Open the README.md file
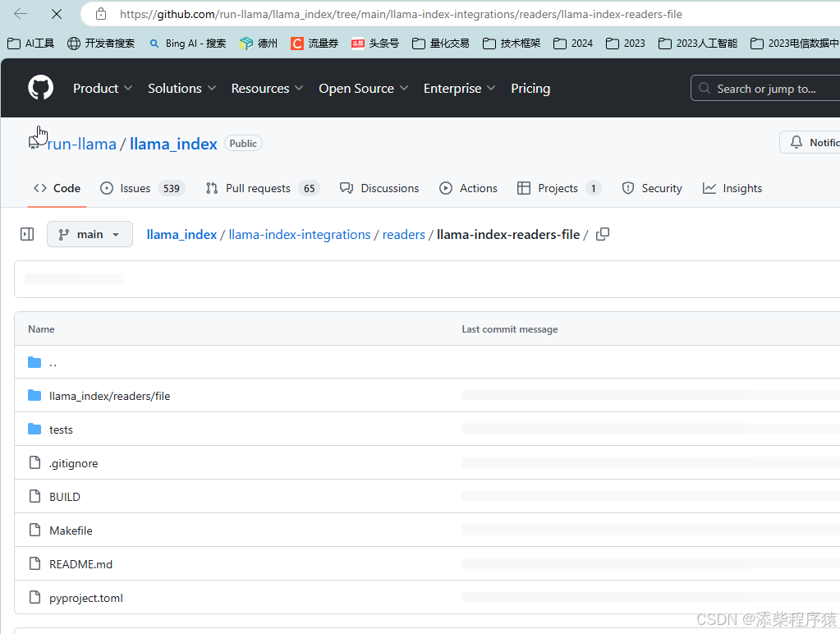Screen dimensions: 840x634 pos(81,564)
